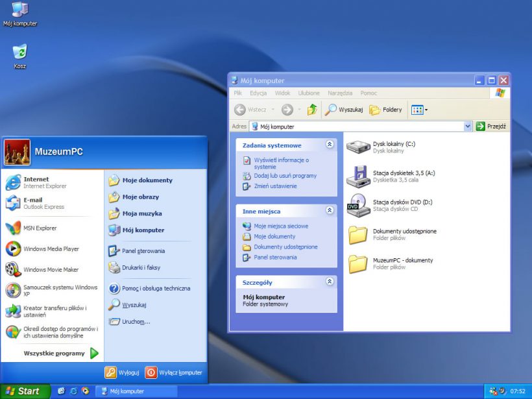
Task: Click the Wyloguj button
Action: pyautogui.click(x=123, y=372)
